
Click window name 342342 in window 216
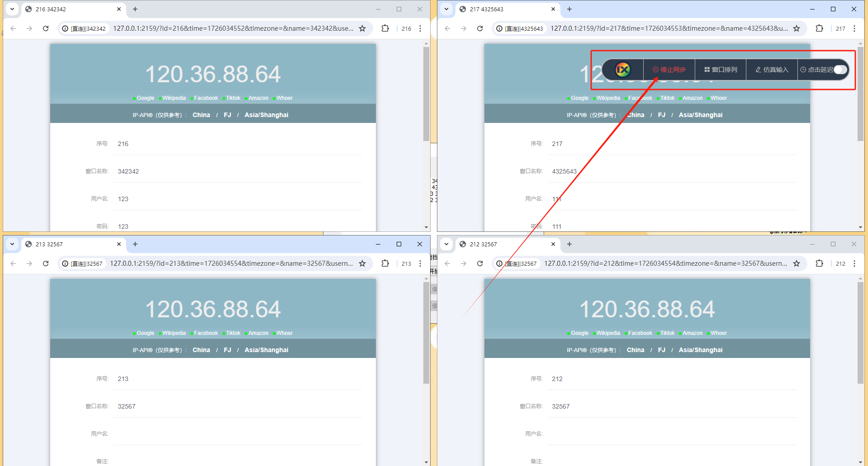(128, 171)
